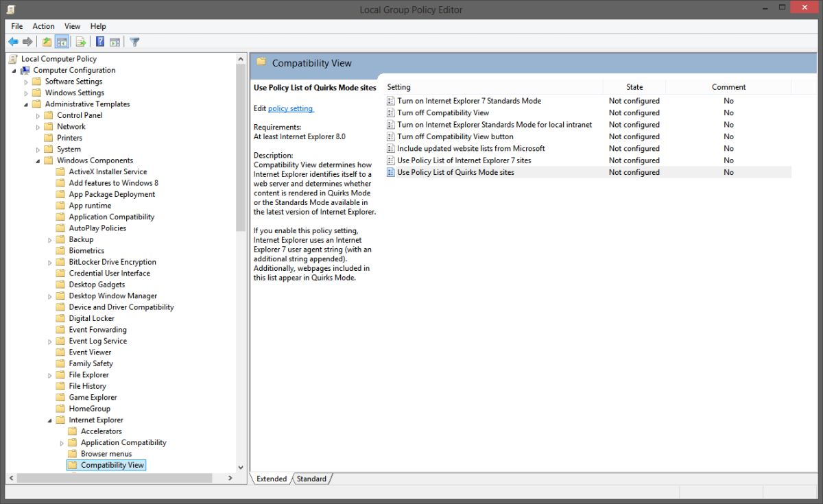823x504 pixels.
Task: Click policy icon beside Turn off Compatibility View button
Action: pos(391,136)
